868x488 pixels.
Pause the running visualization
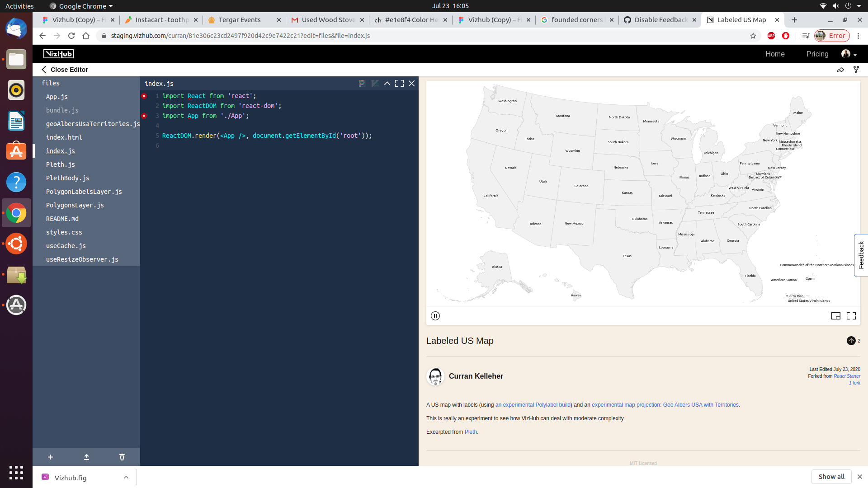(x=435, y=316)
